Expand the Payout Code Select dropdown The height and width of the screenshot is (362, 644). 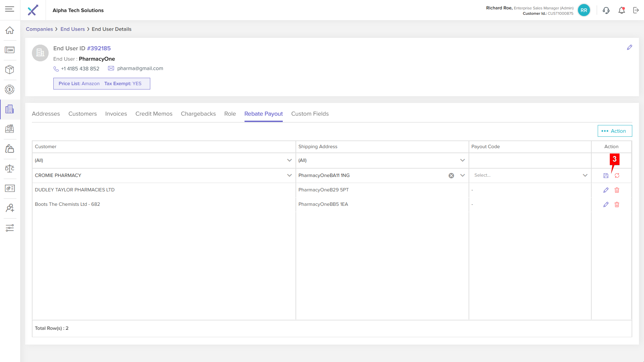click(x=585, y=175)
